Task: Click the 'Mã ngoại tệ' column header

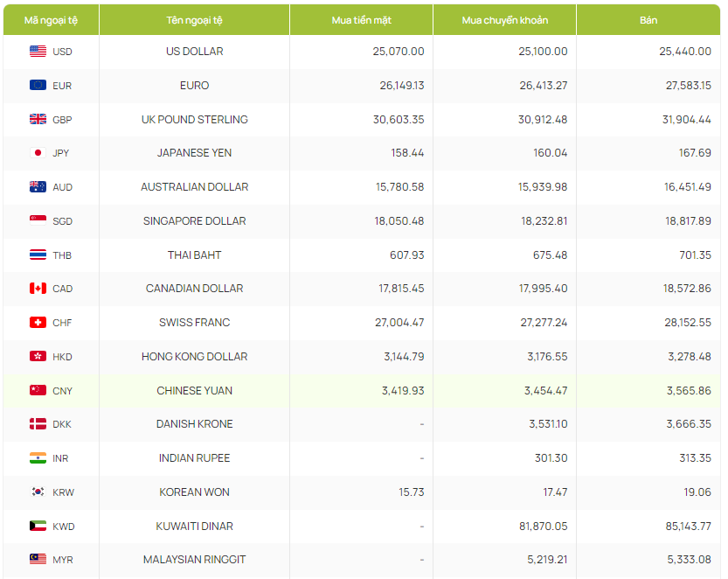Action: click(x=51, y=19)
